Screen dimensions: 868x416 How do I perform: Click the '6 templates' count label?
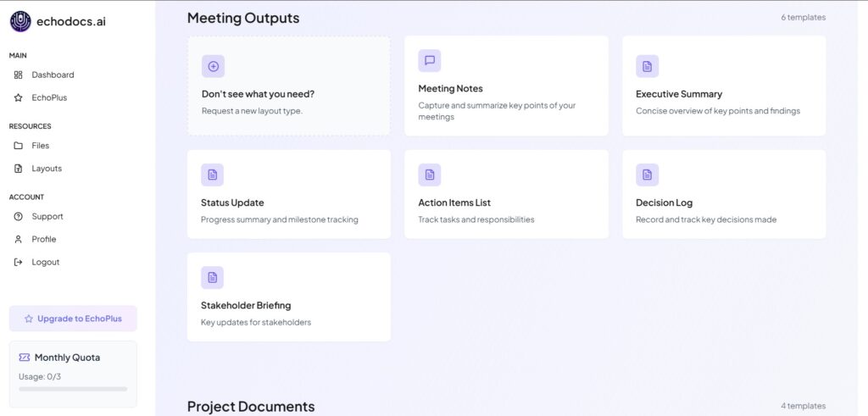pos(804,17)
